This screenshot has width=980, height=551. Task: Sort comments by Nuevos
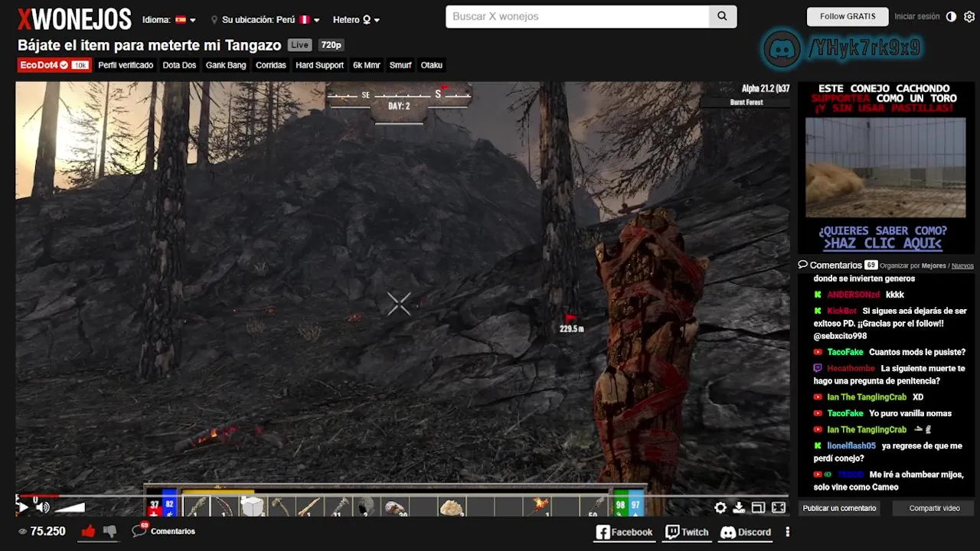[x=962, y=266]
